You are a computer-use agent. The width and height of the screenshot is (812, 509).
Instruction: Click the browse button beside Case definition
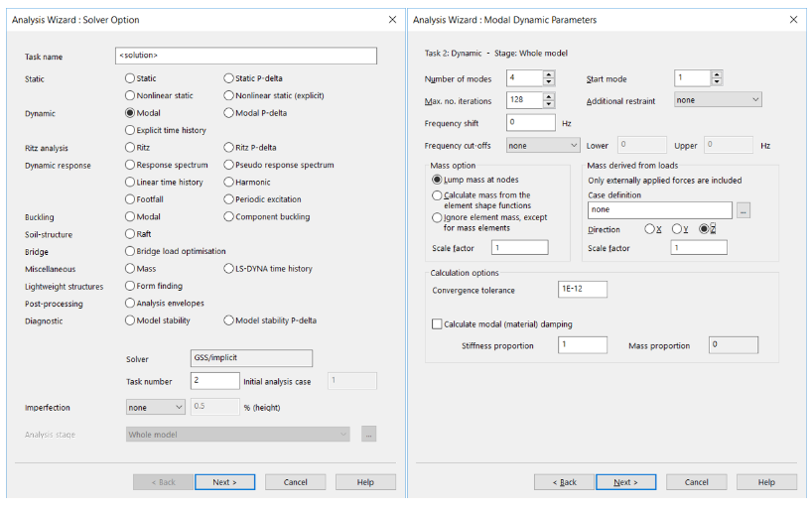744,210
